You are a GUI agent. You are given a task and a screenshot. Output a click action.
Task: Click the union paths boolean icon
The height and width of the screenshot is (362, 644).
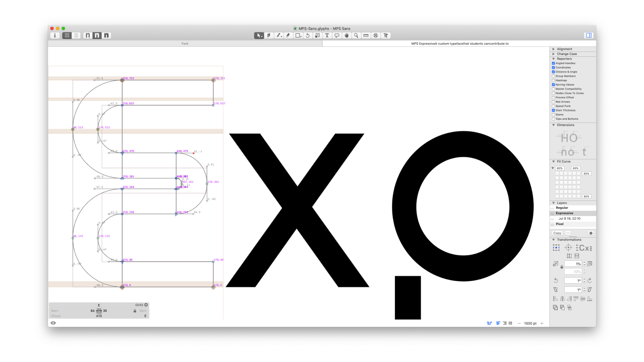click(555, 308)
